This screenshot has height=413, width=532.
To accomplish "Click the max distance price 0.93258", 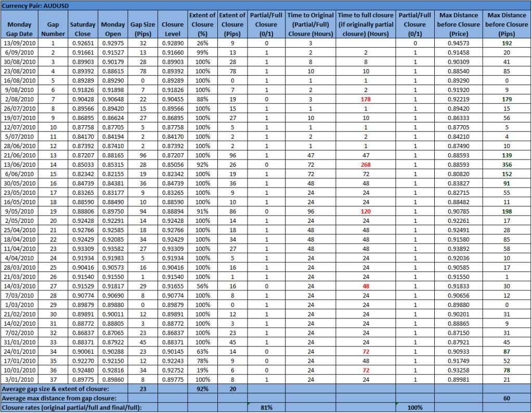I will tap(458, 370).
